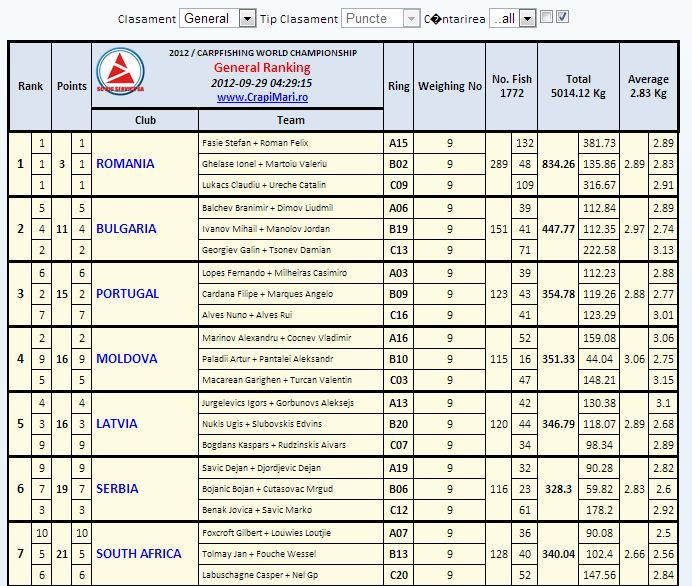Select team Marinov Alexandru + Cocnev Vladimir
This screenshot has width=692, height=586.
[x=276, y=338]
